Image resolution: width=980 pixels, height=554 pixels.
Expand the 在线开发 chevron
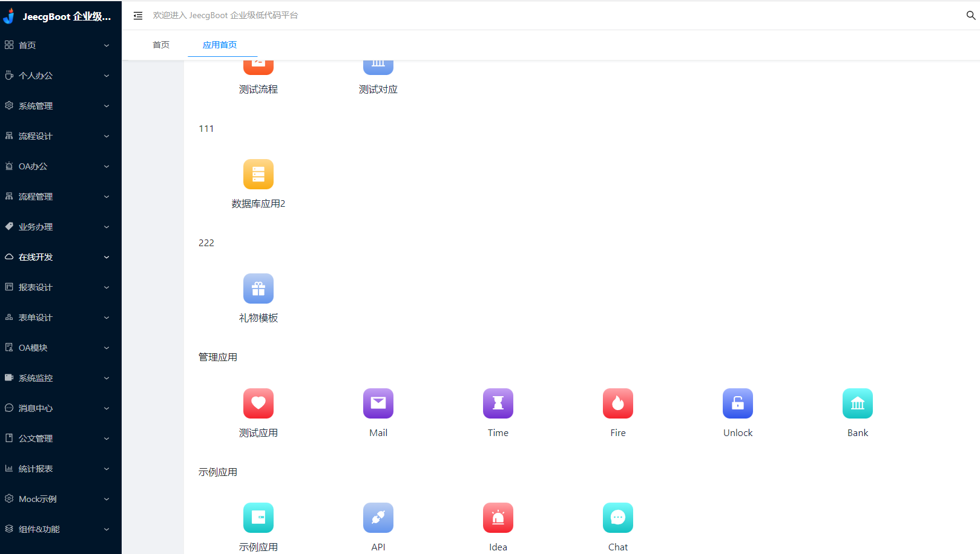click(x=107, y=257)
